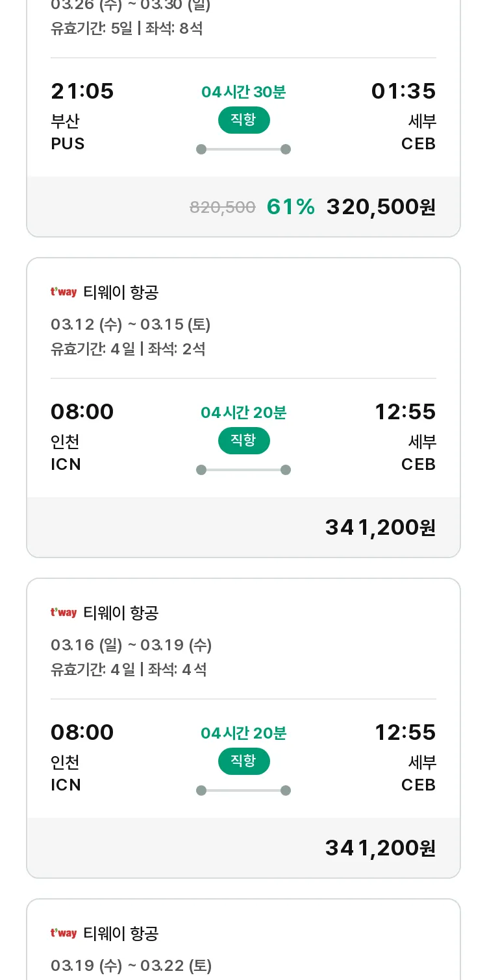Tap the t'way logo on 03.12 flight card
This screenshot has width=487, height=980.
pyautogui.click(x=64, y=292)
